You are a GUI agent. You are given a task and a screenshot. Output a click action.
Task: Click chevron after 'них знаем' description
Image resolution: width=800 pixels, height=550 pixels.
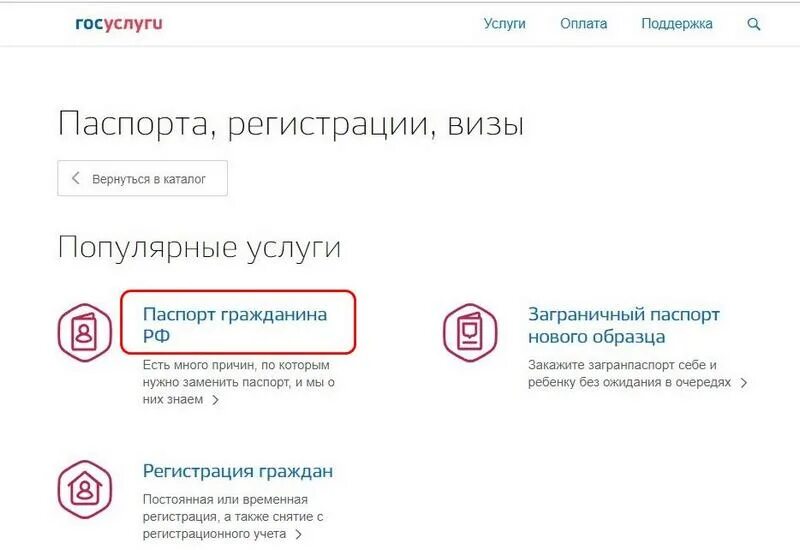point(216,400)
